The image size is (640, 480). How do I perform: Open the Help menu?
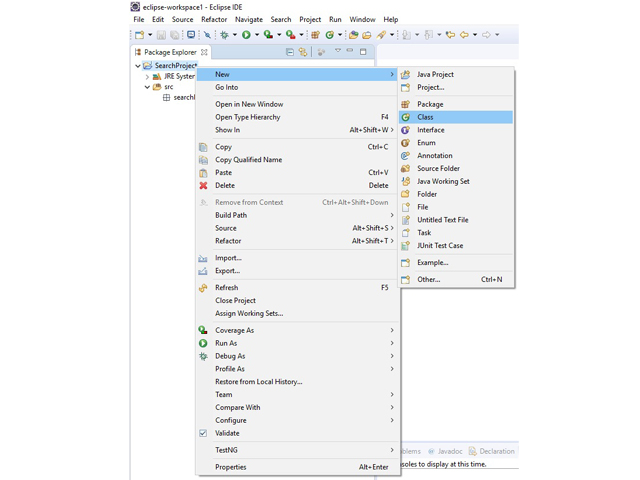391,20
